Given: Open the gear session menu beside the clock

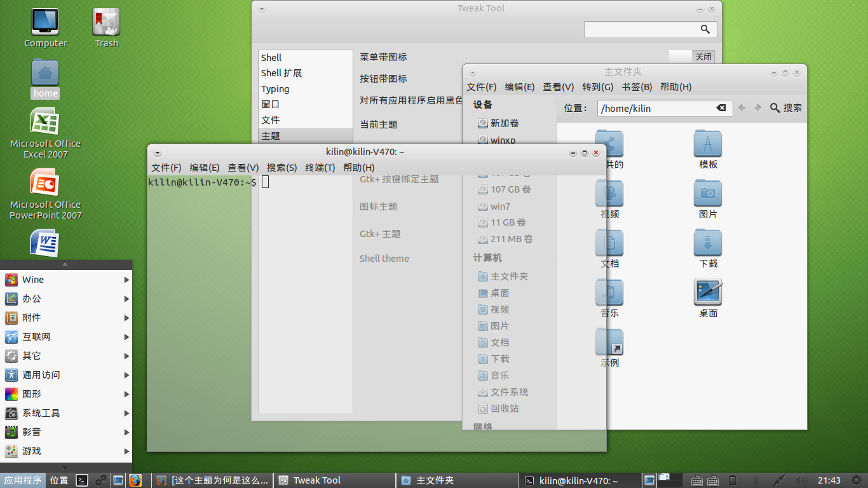Looking at the screenshot, I should pos(856,480).
